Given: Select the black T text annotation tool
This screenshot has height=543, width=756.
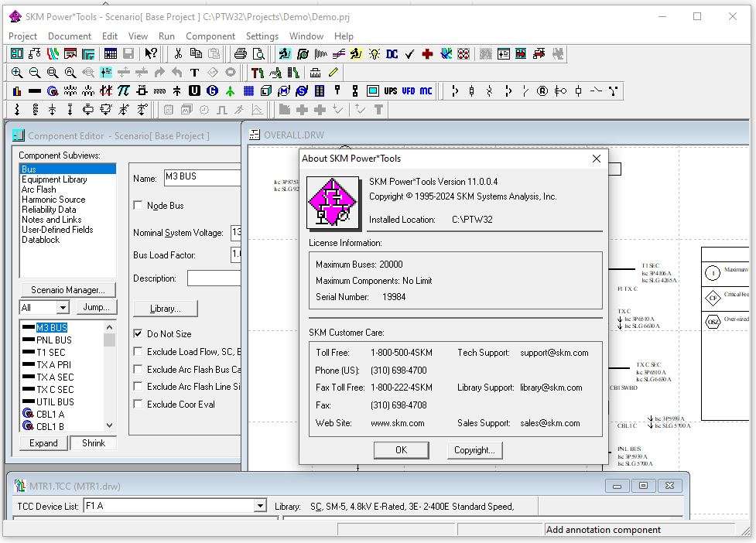Looking at the screenshot, I should click(x=195, y=72).
